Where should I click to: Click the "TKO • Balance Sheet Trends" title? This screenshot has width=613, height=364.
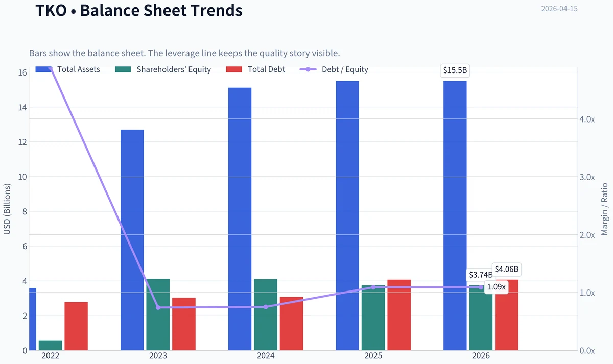click(139, 10)
